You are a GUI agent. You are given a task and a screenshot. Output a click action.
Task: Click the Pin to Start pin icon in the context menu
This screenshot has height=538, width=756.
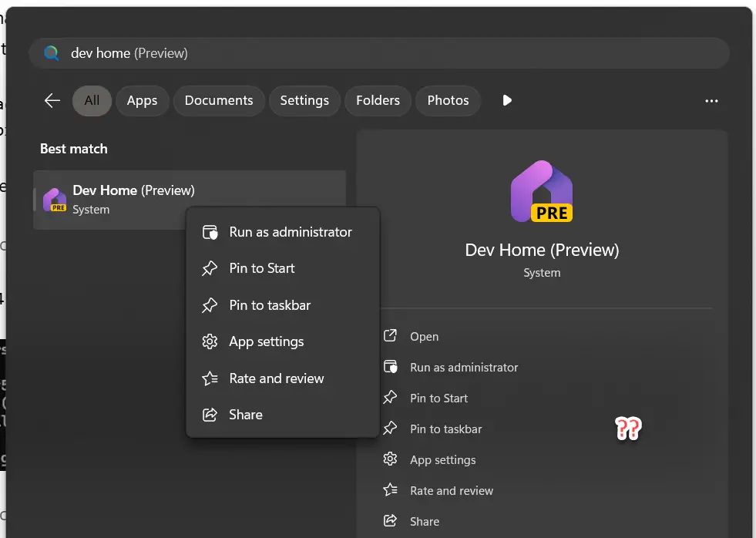210,268
